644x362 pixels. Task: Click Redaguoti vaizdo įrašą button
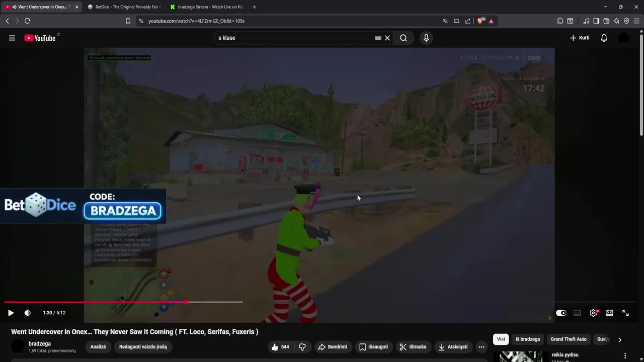tap(143, 347)
